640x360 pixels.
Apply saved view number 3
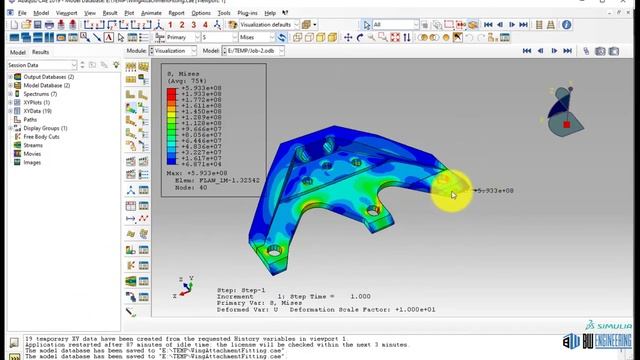click(x=194, y=25)
